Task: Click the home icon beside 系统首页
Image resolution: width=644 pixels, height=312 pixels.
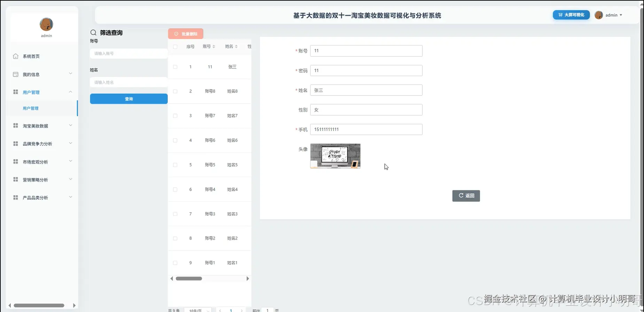Action: point(16,56)
